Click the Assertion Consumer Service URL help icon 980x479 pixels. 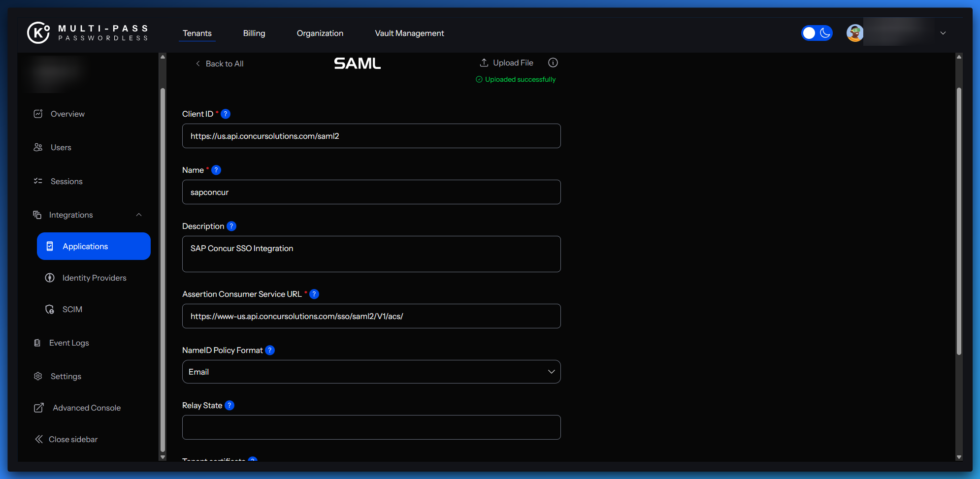click(314, 294)
